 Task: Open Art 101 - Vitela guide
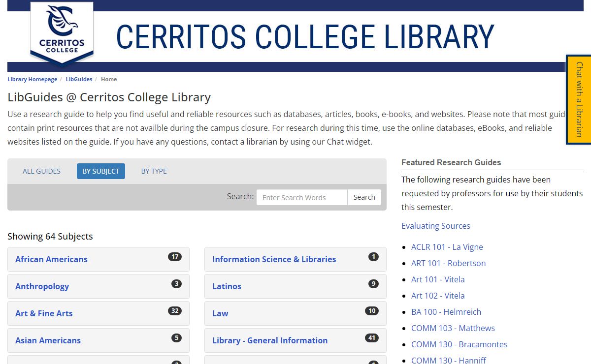438,279
